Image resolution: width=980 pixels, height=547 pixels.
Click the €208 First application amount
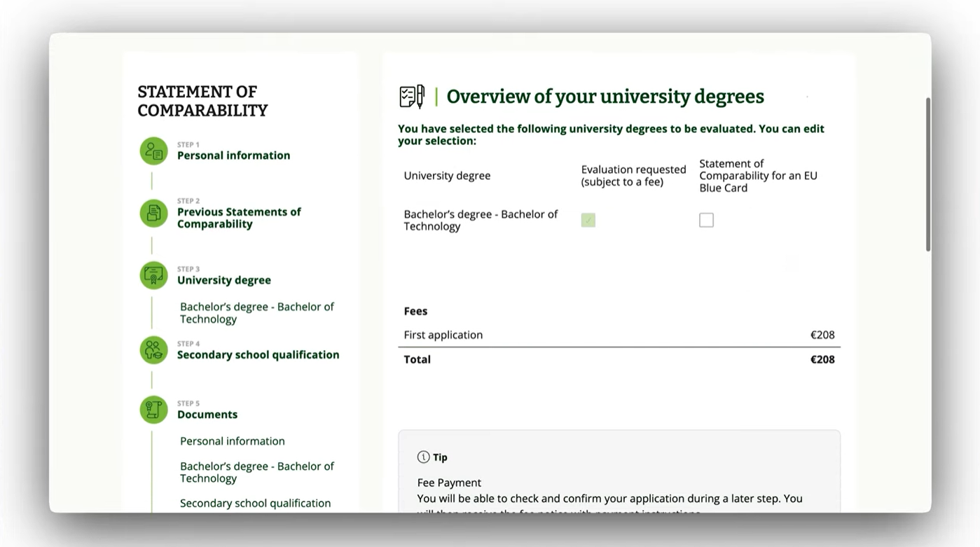pyautogui.click(x=822, y=335)
